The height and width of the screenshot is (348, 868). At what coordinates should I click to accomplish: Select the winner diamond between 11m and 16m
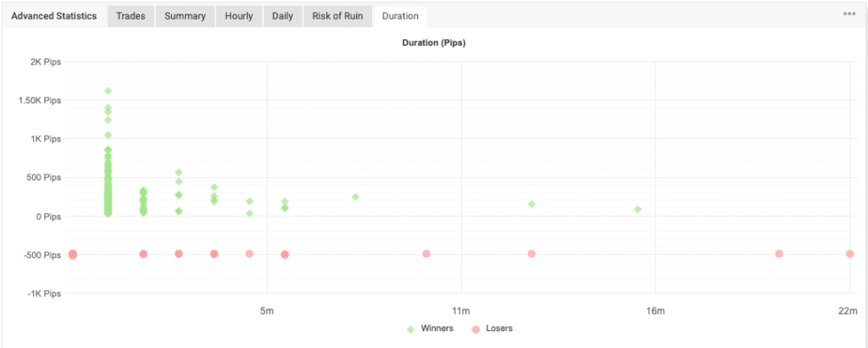(x=531, y=204)
